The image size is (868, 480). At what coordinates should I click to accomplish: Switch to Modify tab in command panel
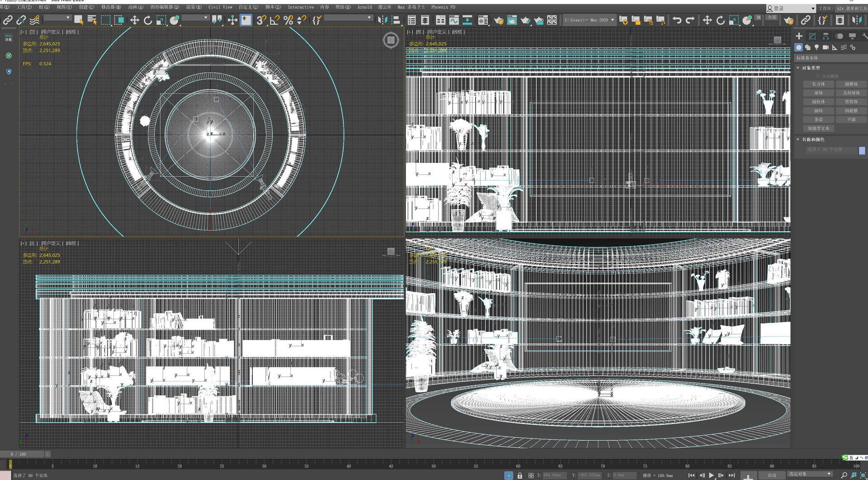812,36
